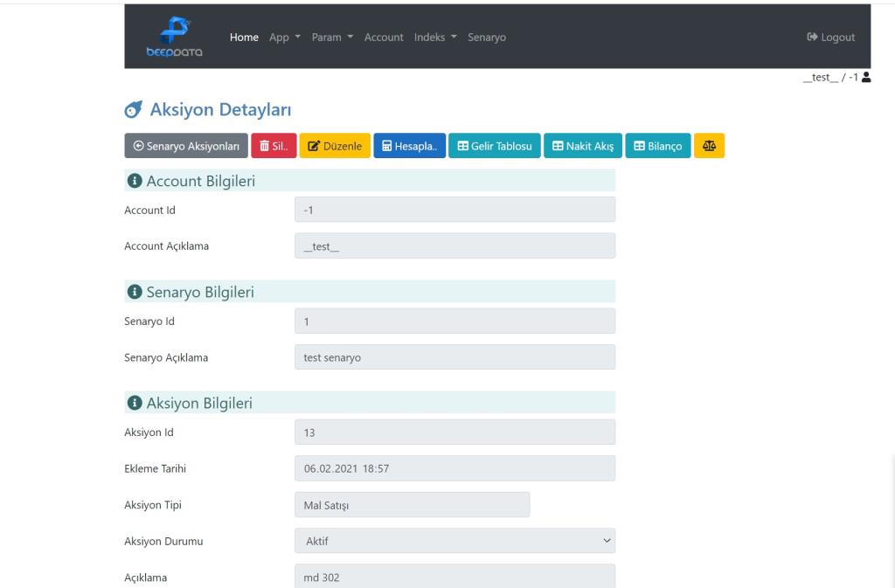Image resolution: width=895 pixels, height=588 pixels.
Task: Open the Nakit Akış report
Action: [583, 146]
